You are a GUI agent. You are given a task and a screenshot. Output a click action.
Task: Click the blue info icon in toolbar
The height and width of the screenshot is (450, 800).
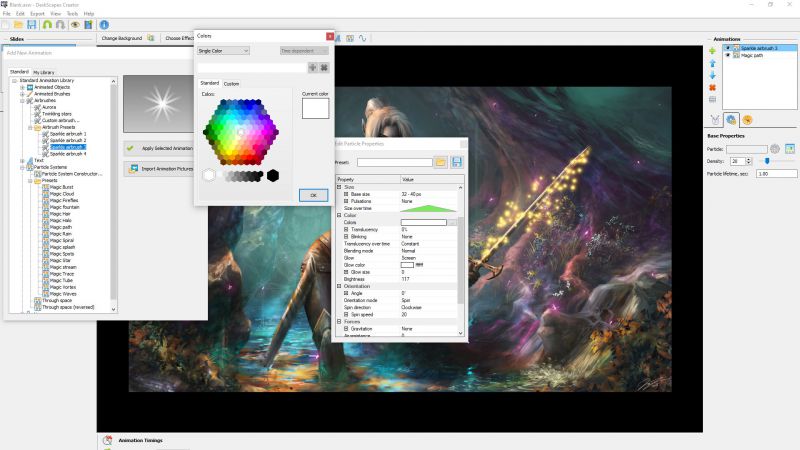[x=104, y=24]
